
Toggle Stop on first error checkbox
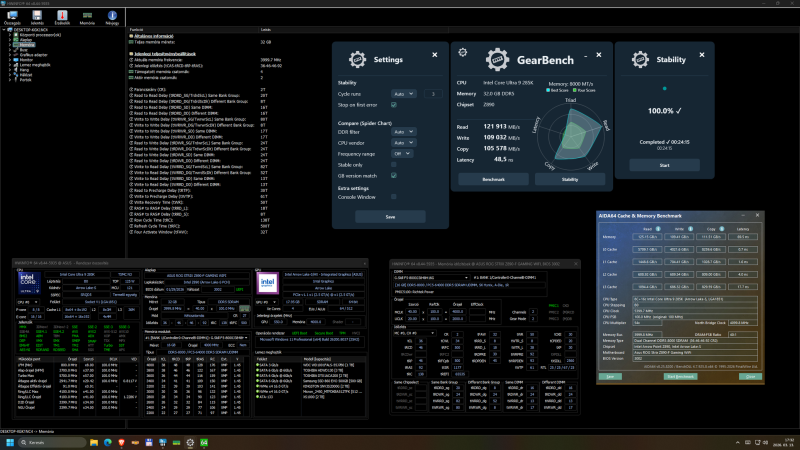pos(393,105)
